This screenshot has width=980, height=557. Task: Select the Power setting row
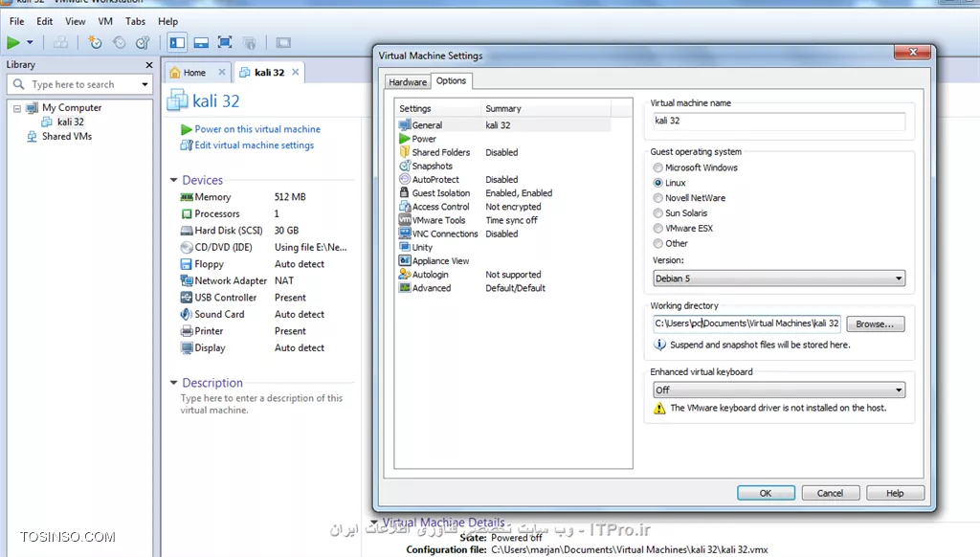coord(503,139)
